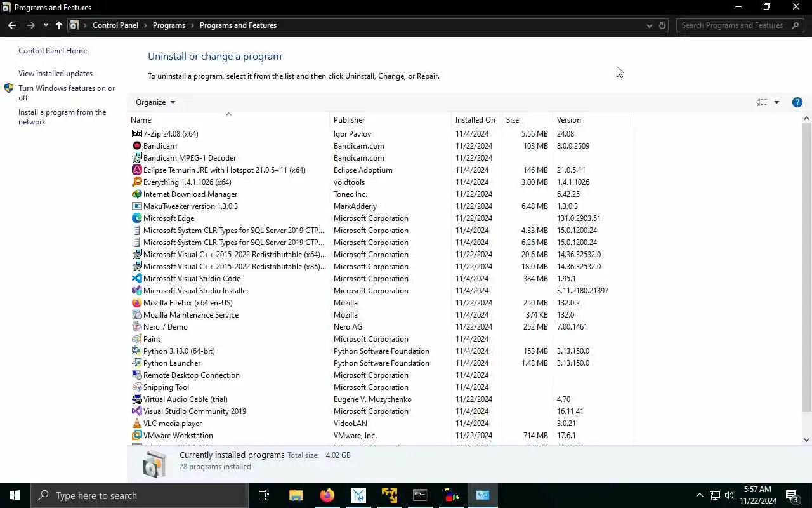Viewport: 812px width, 508px height.
Task: Click the Virtual Audio Cable icon
Action: 136,399
